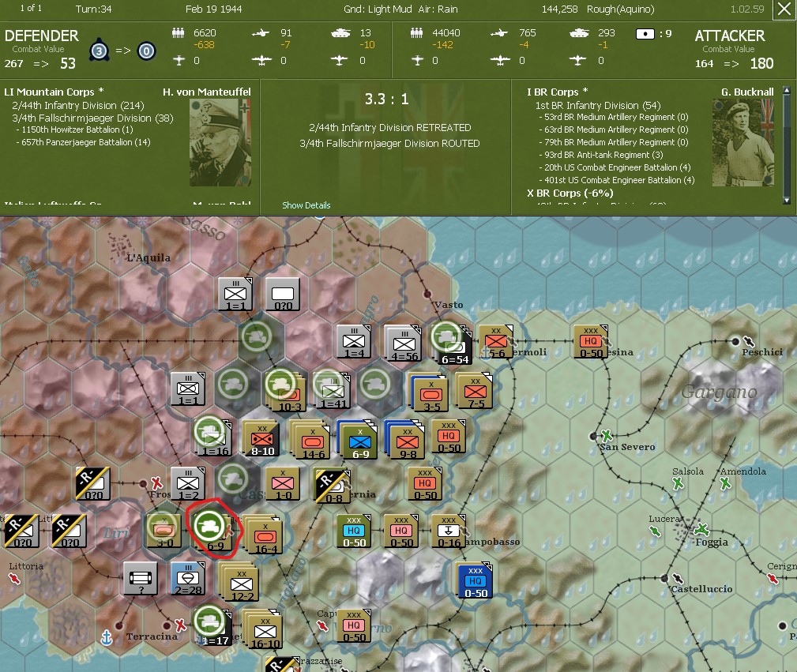Viewport: 797px width, 672px height.
Task: Select 1st BR Infantry Division (54) row
Action: pos(598,105)
